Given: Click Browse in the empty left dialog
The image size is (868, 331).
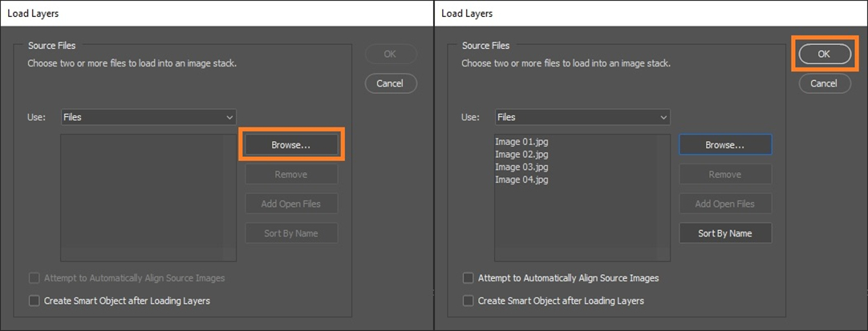Looking at the screenshot, I should coord(291,145).
